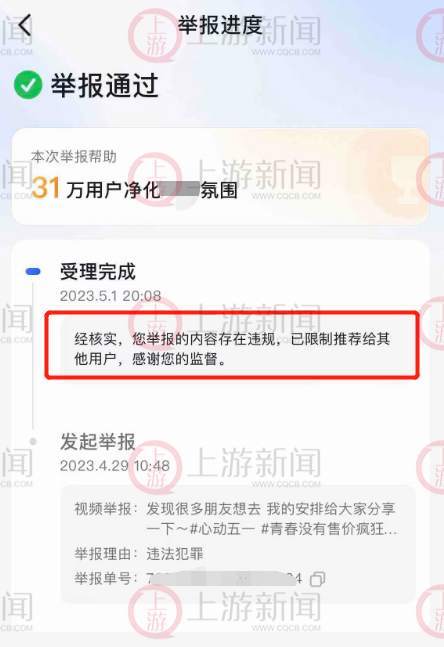Tap the green checkmark beside 举报通过
This screenshot has height=647, width=444.
pos(28,85)
